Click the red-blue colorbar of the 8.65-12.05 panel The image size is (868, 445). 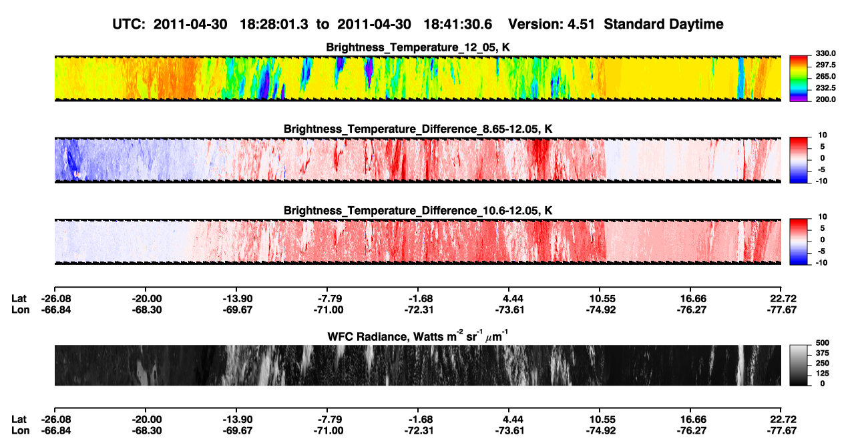(799, 160)
